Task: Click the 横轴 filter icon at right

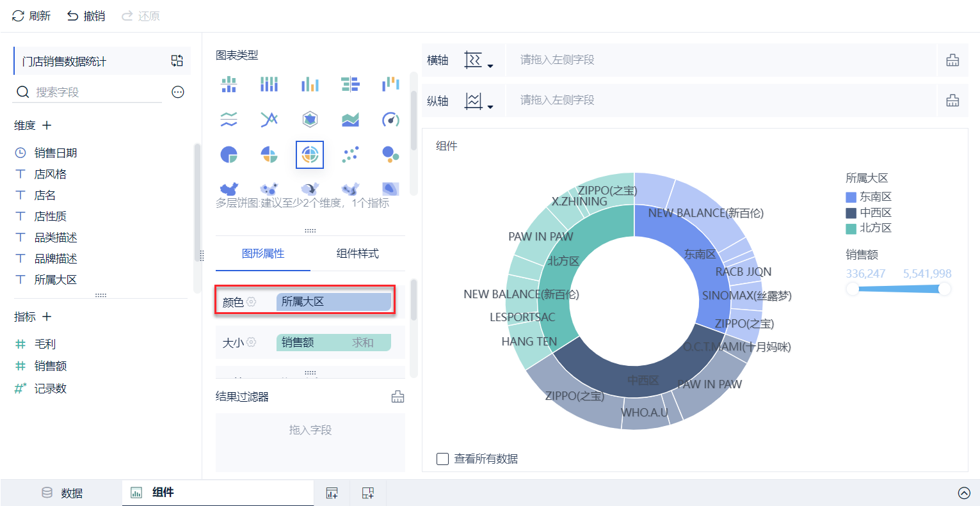Action: (952, 60)
